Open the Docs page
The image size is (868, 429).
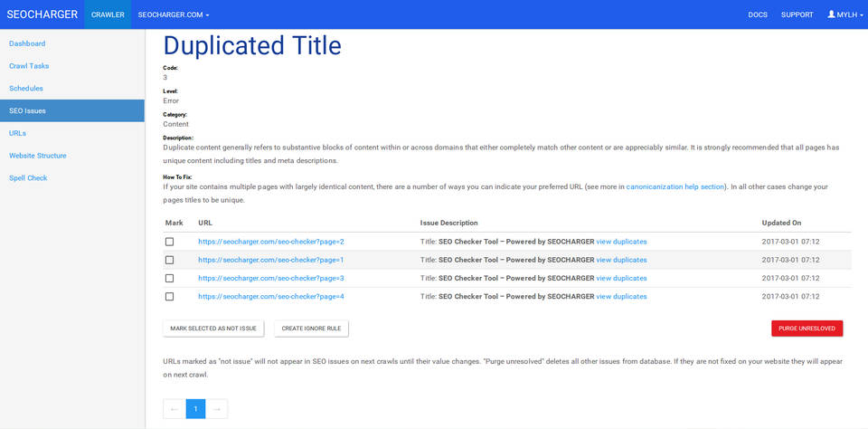coord(758,14)
